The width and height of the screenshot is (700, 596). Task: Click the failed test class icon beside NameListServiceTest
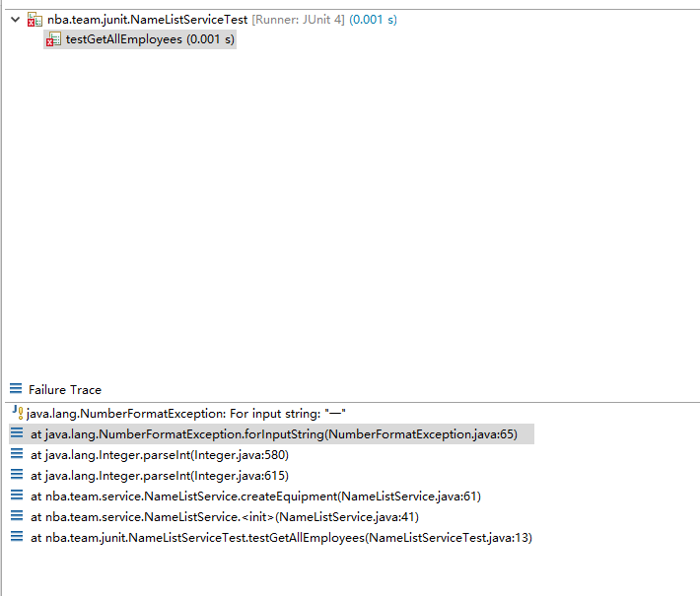click(35, 20)
